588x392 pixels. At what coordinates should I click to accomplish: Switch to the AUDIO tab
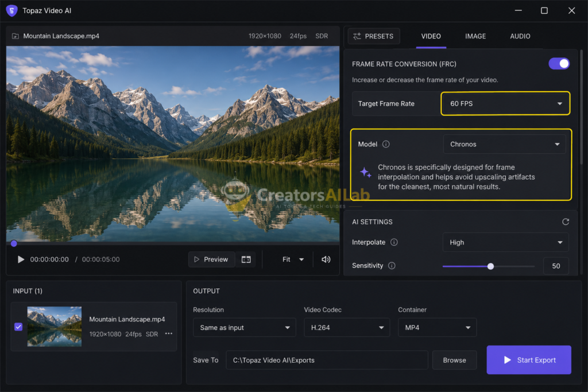tap(520, 36)
